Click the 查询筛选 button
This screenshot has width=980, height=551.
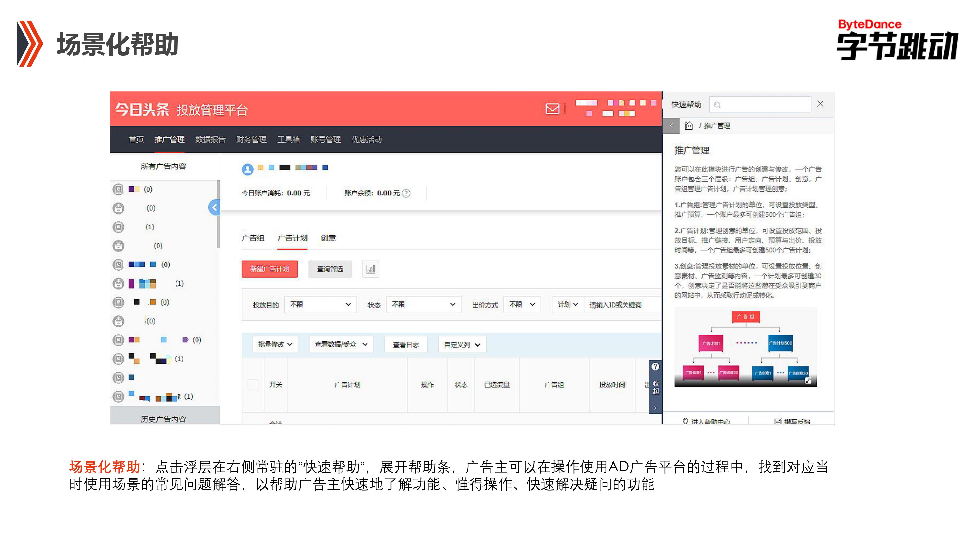pos(330,269)
